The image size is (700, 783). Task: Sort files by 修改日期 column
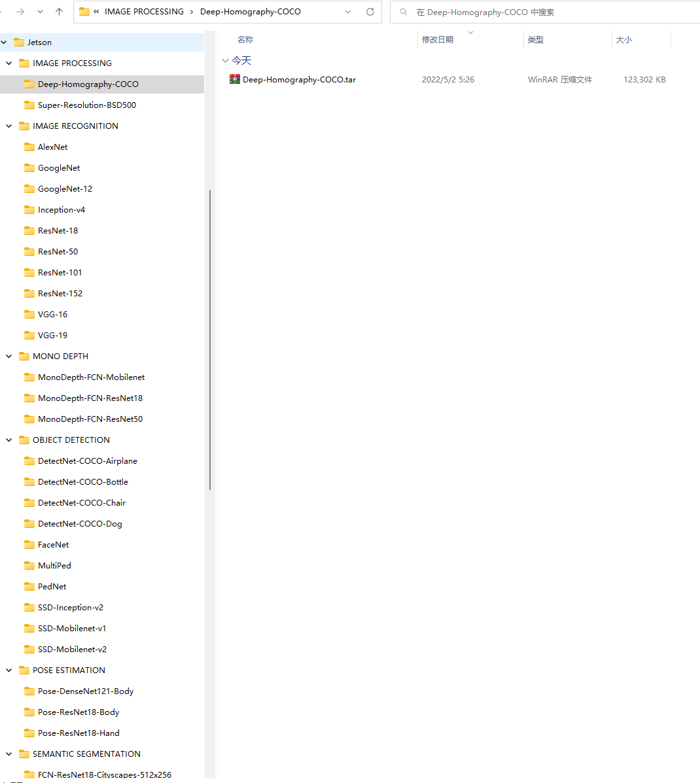coord(438,39)
